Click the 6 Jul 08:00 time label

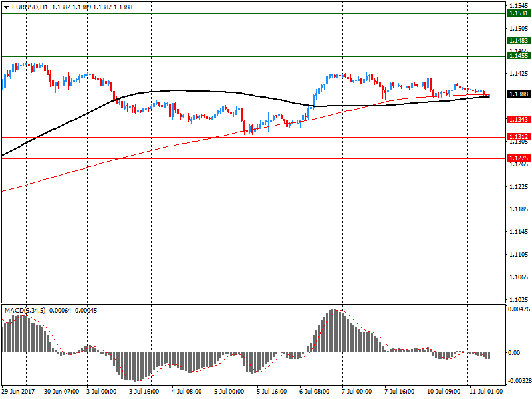pos(314,392)
